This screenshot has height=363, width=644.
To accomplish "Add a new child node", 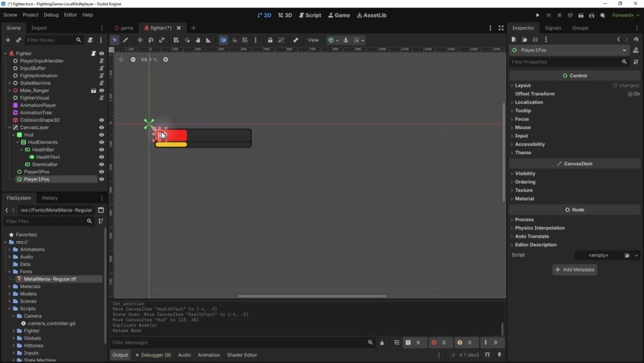I will coord(8,40).
